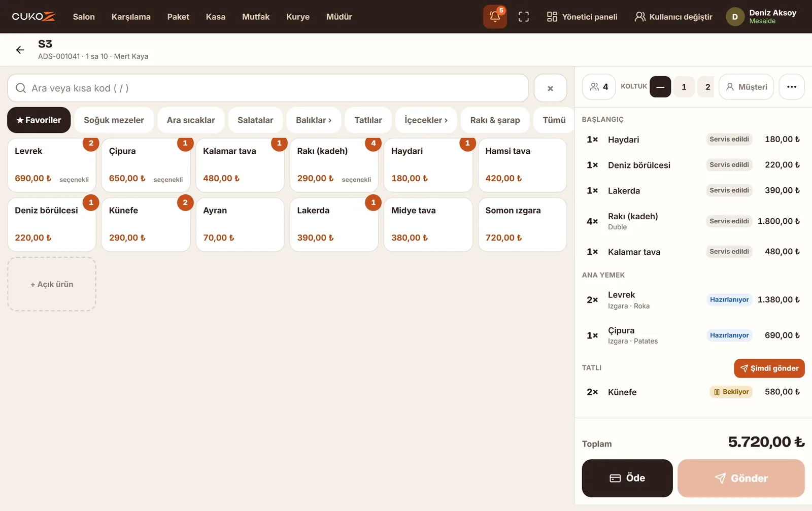The width and height of the screenshot is (812, 511).
Task: Select the Rakı (kadeh) Duble order line
Action: click(693, 221)
